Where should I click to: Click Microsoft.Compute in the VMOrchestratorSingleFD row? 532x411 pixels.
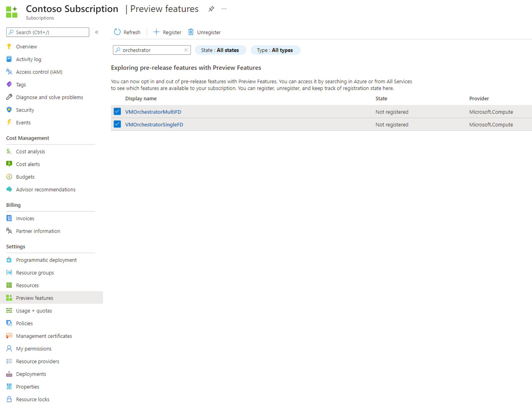click(x=491, y=124)
